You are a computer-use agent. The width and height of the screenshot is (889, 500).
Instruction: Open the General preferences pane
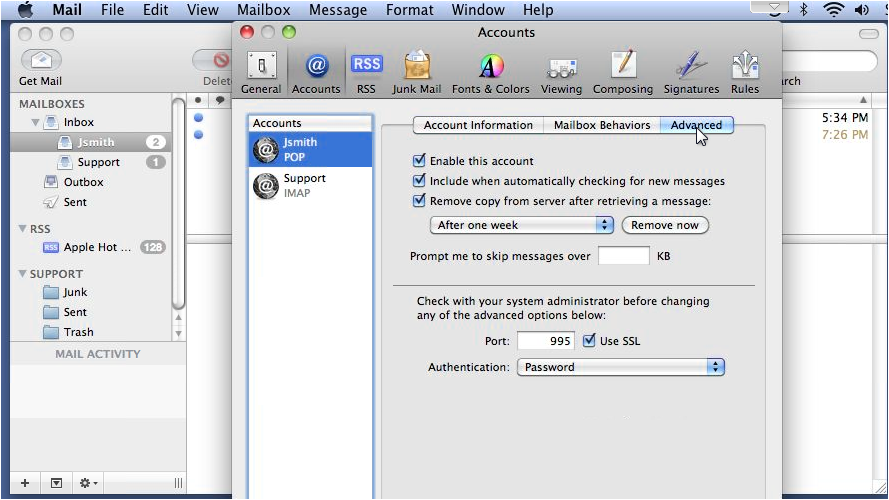tap(261, 73)
